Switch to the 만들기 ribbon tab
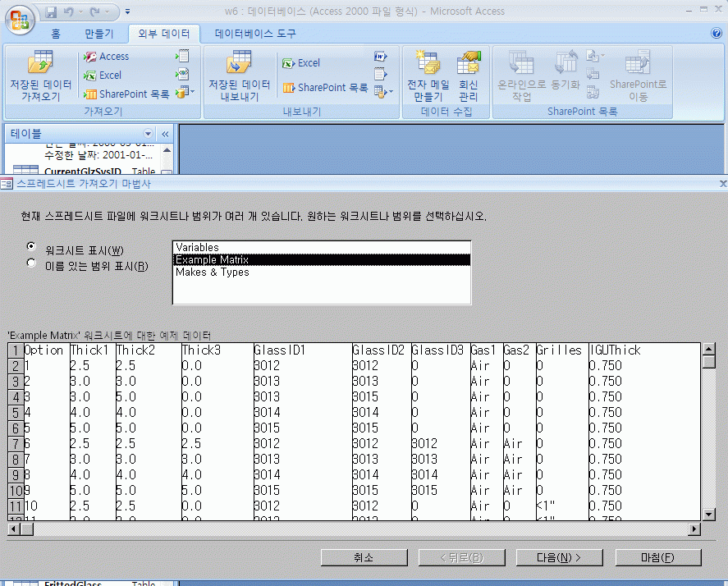This screenshot has height=586, width=728. (100, 34)
